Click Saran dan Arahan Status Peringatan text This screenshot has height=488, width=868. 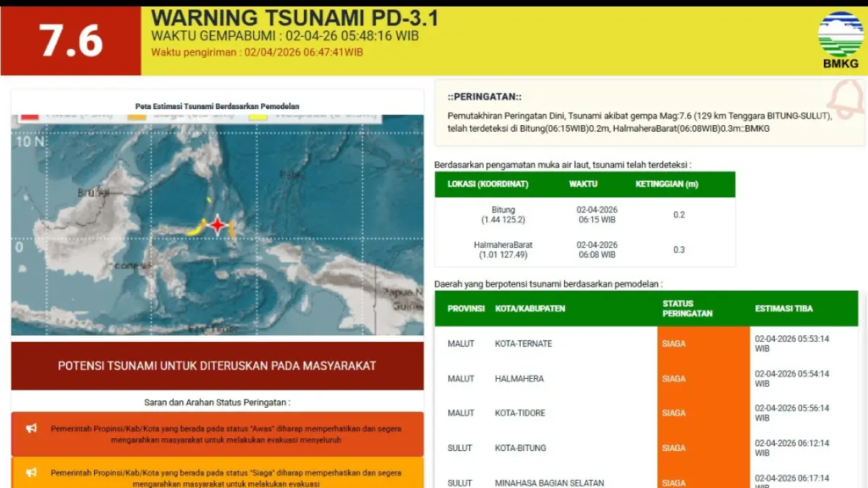[x=218, y=402]
